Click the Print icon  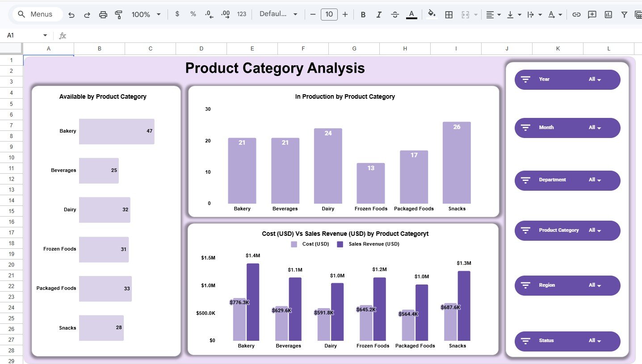pyautogui.click(x=103, y=15)
